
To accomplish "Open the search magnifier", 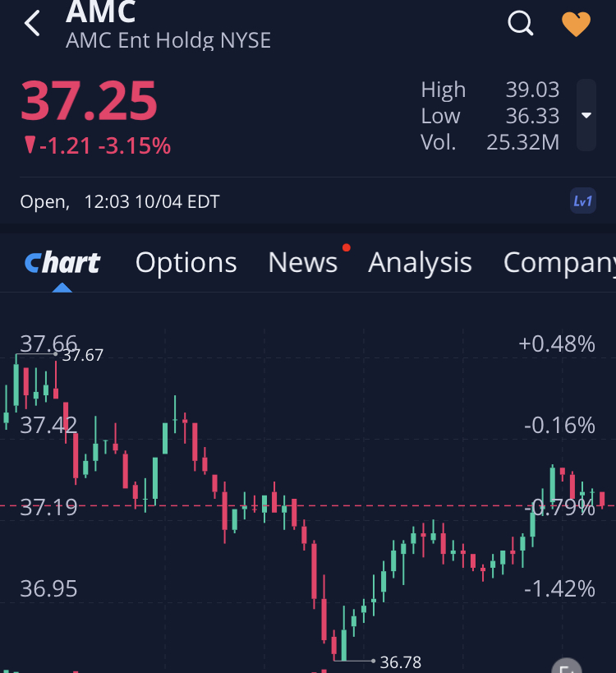I will click(x=521, y=24).
